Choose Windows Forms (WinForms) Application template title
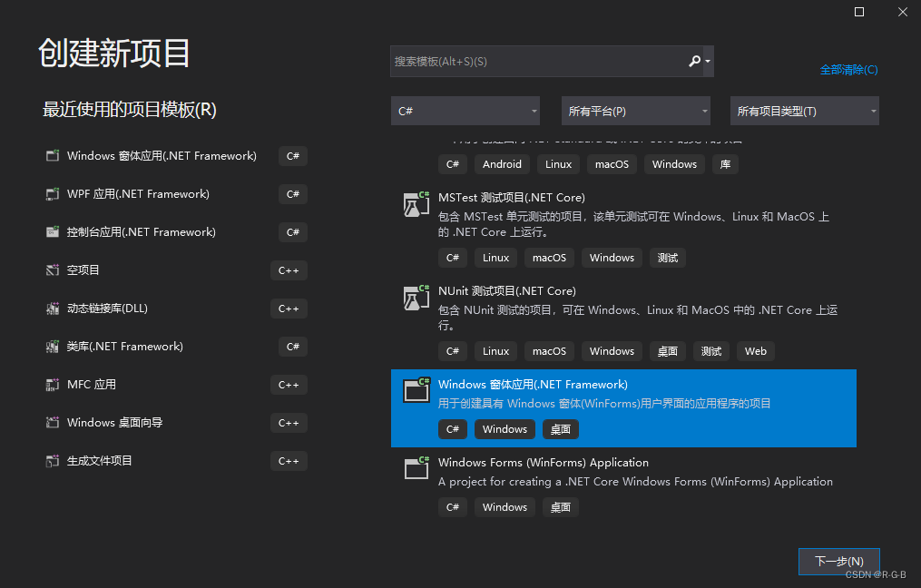The height and width of the screenshot is (588, 921). (544, 462)
